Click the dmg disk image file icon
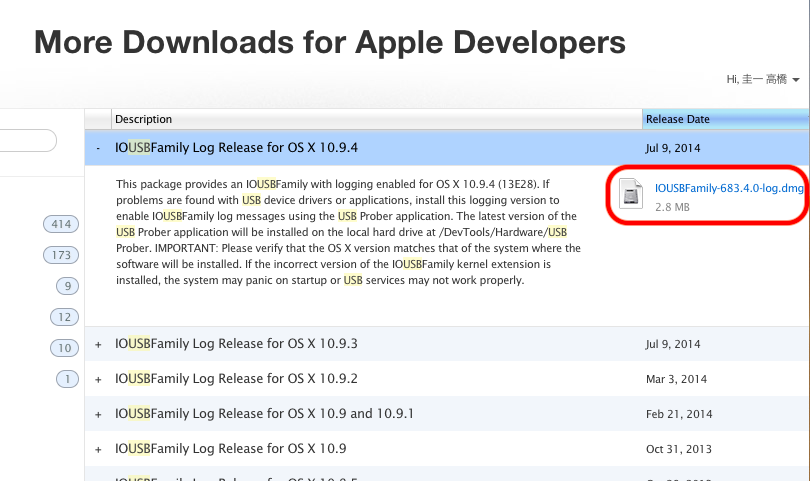The width and height of the screenshot is (810, 481). click(x=631, y=194)
